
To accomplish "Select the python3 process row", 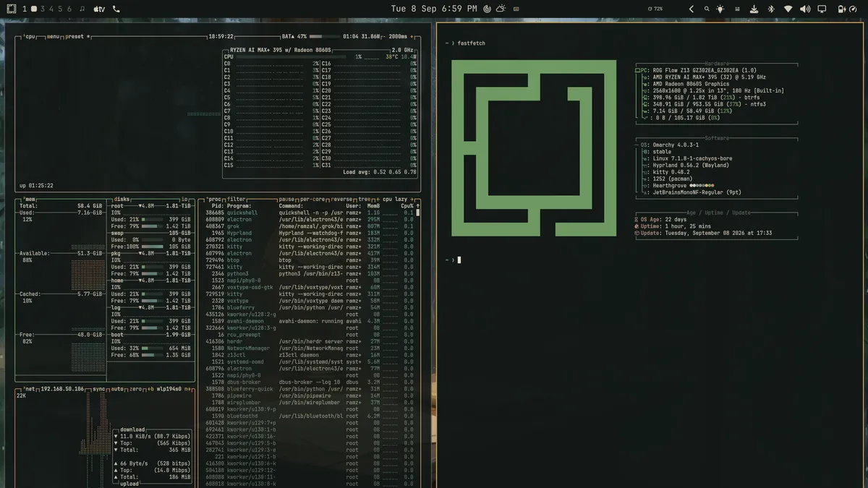I will click(309, 274).
